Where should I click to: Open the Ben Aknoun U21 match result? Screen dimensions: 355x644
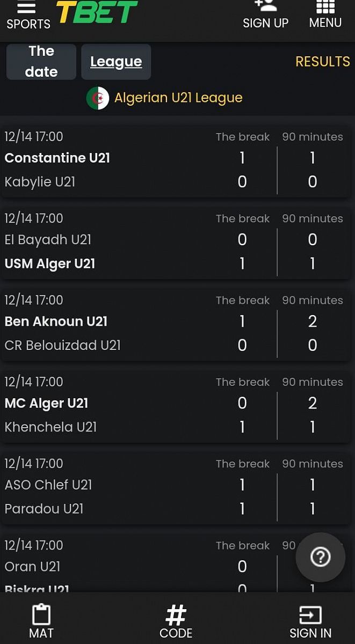click(x=175, y=324)
